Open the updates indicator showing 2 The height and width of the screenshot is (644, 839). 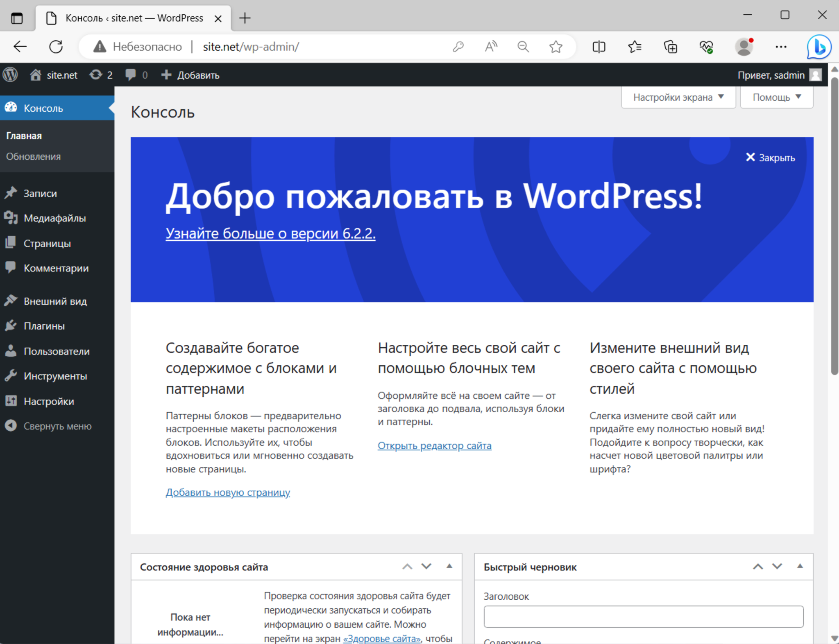click(101, 75)
